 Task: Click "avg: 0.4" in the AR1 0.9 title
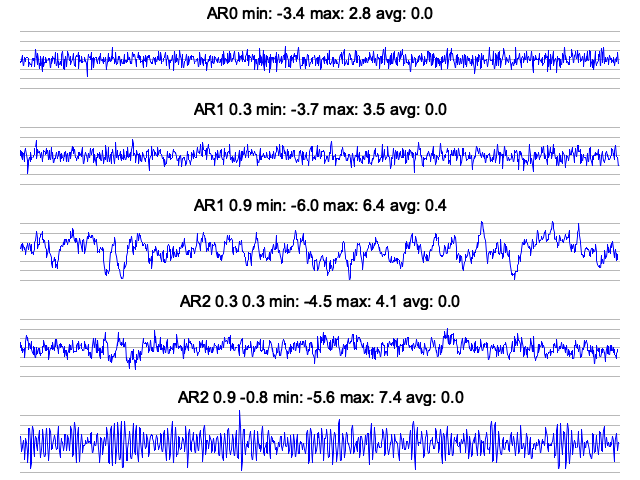419,206
